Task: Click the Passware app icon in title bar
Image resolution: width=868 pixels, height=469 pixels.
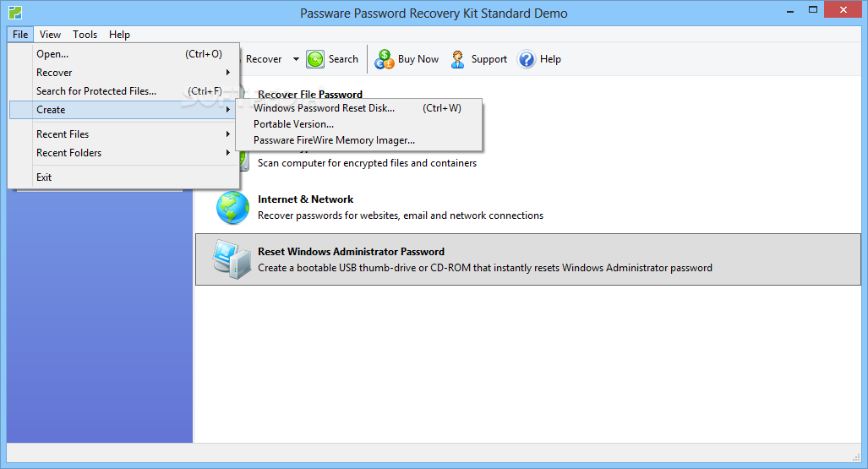Action: (x=15, y=12)
